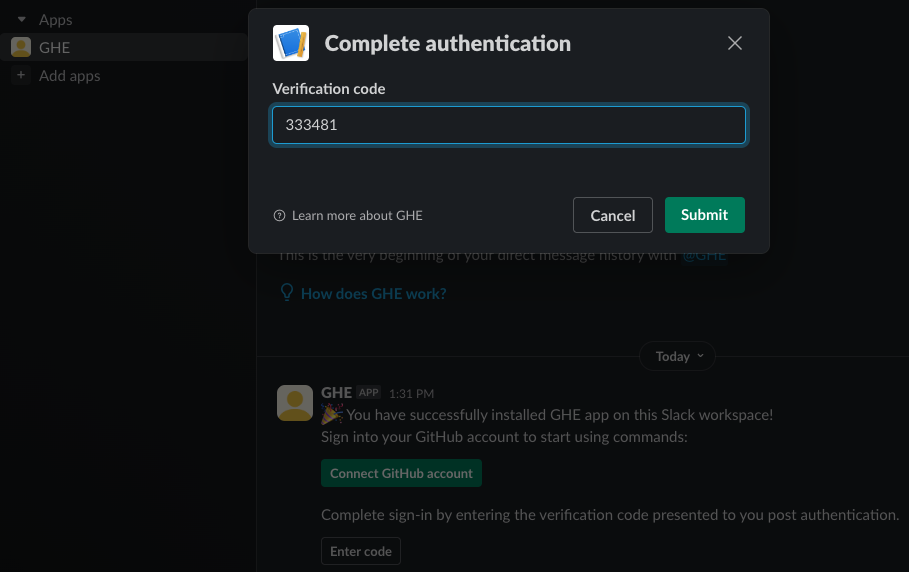The height and width of the screenshot is (572, 909).
Task: Click the GHE message avatar
Action: [x=295, y=403]
